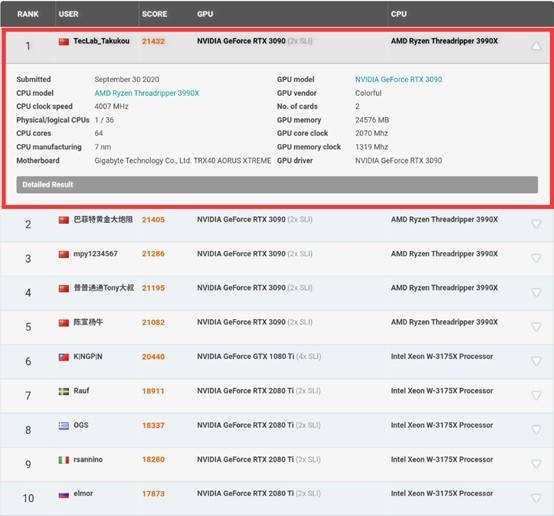Click the Sweden flag beside Rauf
Viewport: 554px width, 516px height.
click(64, 392)
